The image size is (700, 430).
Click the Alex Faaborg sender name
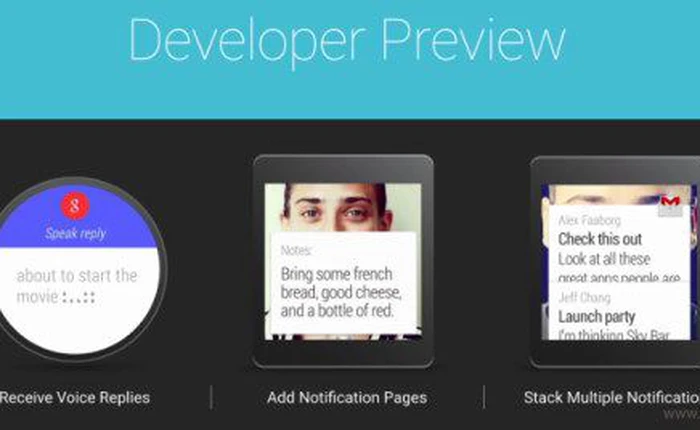click(589, 220)
